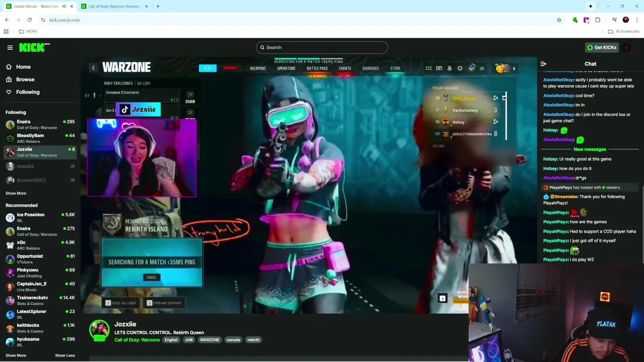Go back with the browser back arrow

pyautogui.click(x=7, y=20)
